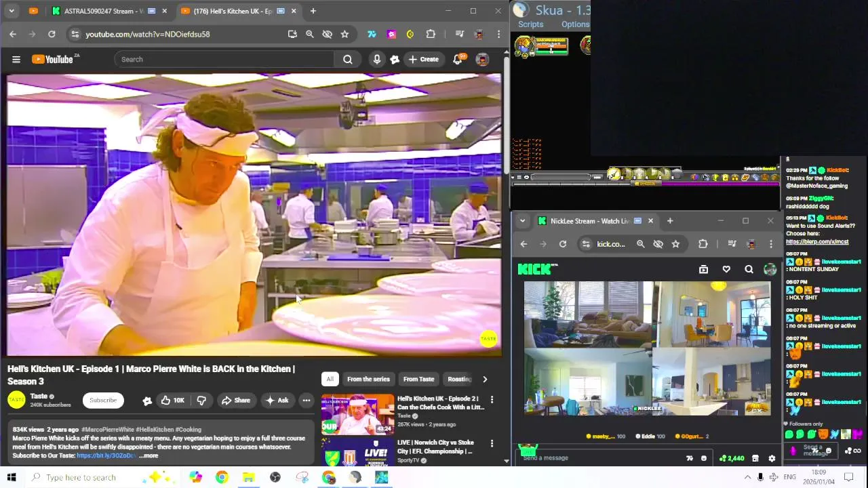Share the Hell's Kitchen video
The height and width of the screenshot is (488, 868).
pyautogui.click(x=236, y=400)
